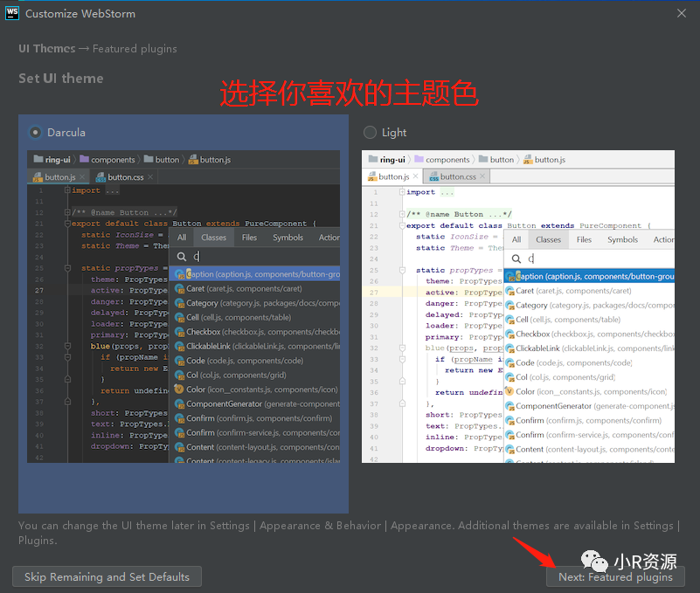Expand folded import line in Light preview
Screen dimensions: 700x593
[402, 192]
